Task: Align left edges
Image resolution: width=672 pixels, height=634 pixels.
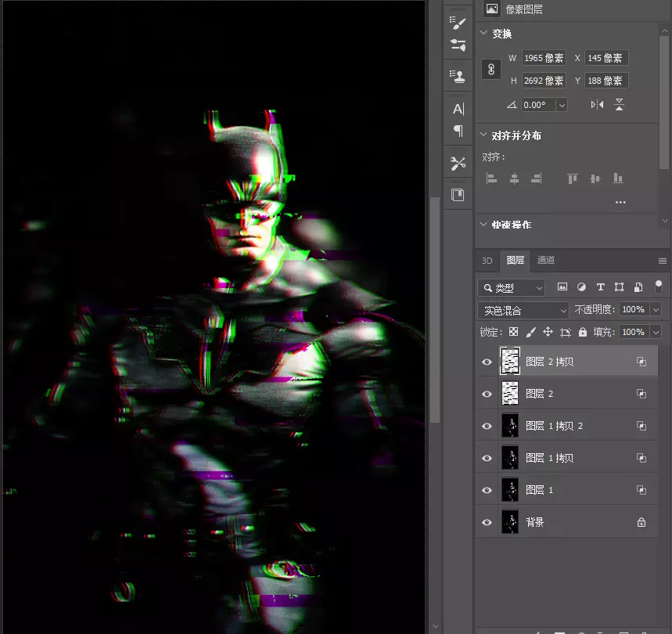Action: (x=491, y=178)
